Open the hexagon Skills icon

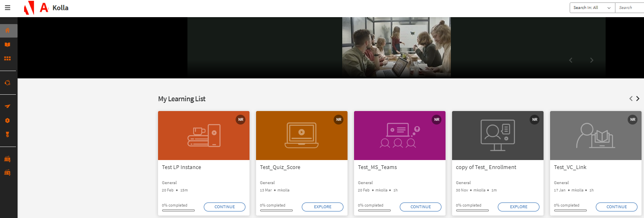(x=7, y=121)
